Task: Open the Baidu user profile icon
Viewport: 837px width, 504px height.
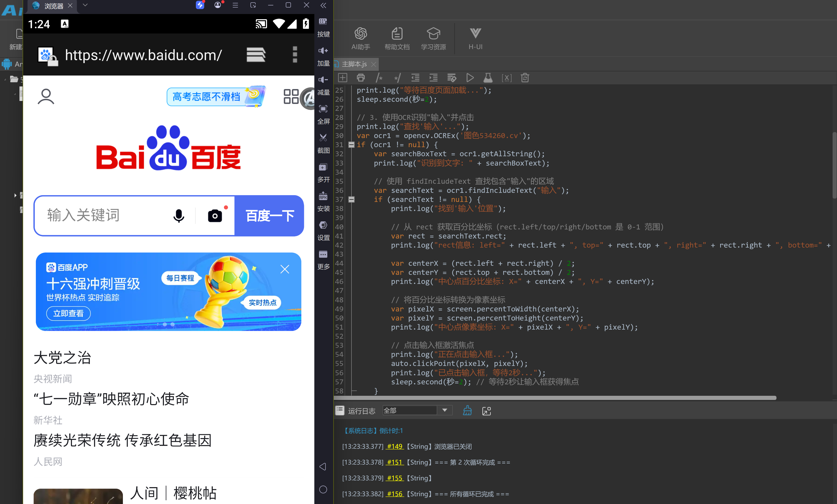Action: [46, 96]
